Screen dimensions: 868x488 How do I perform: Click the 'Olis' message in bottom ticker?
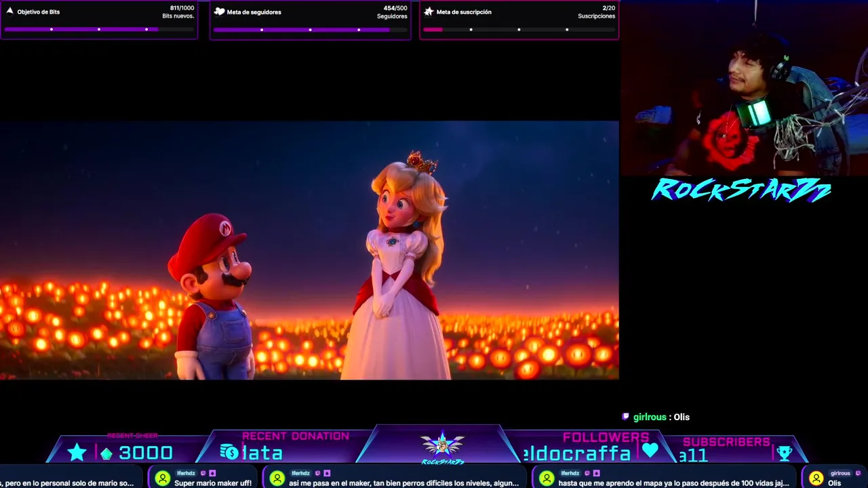tap(834, 483)
